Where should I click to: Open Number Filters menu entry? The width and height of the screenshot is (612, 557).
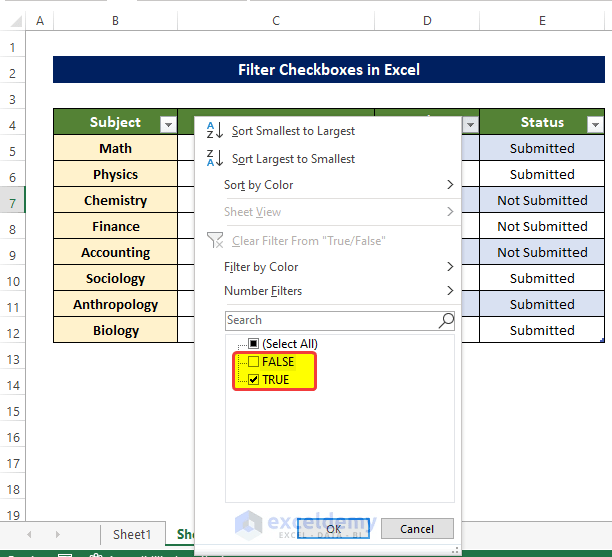point(263,291)
